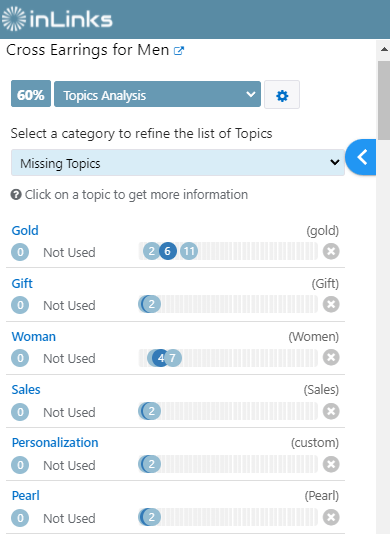Click the 4 marker on the Woman usage bar
390x534 pixels.
[x=159, y=358]
